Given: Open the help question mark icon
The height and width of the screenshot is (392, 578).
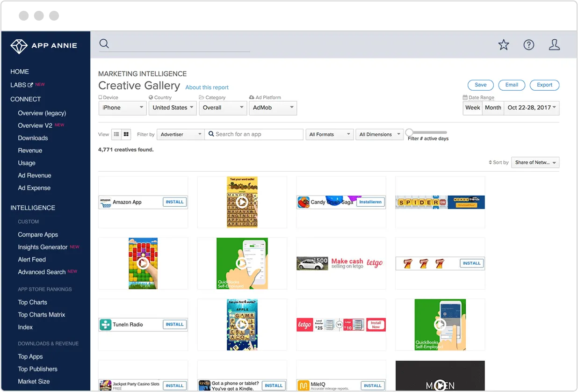Looking at the screenshot, I should click(529, 45).
